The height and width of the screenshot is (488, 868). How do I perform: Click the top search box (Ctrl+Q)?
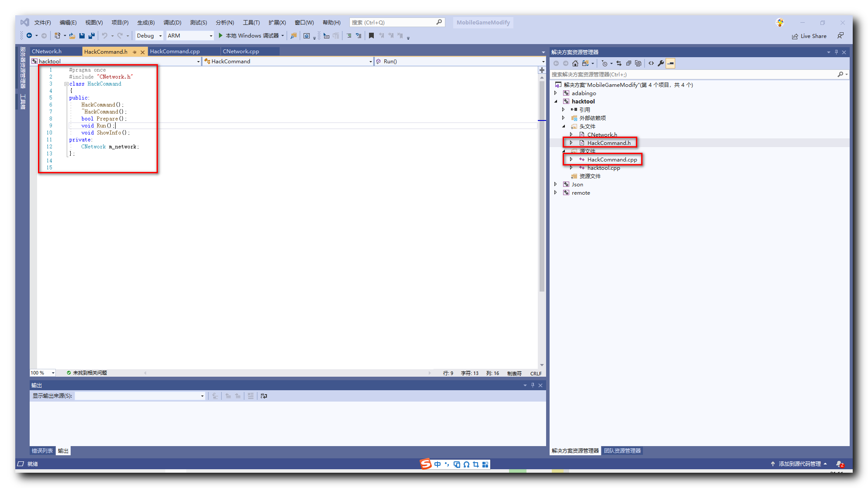tap(397, 23)
